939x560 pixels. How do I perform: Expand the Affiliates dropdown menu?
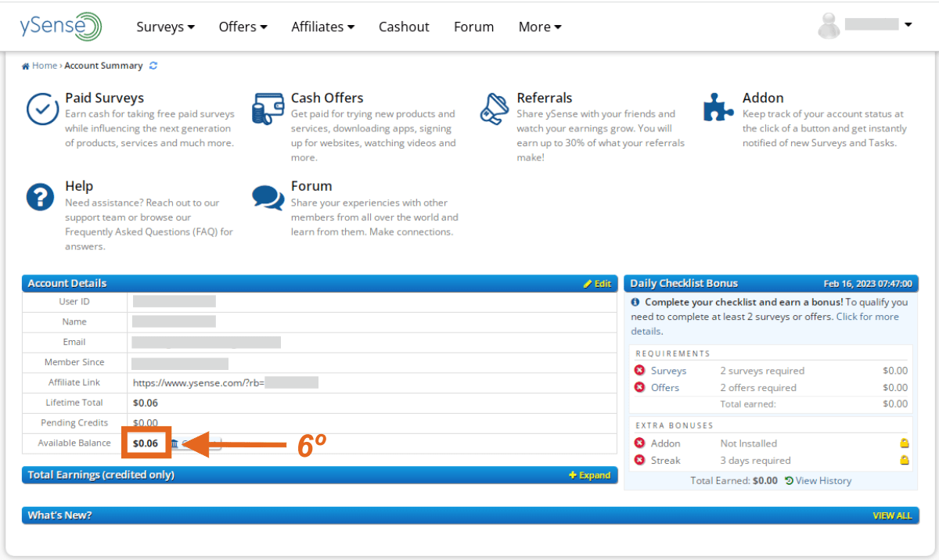point(323,27)
